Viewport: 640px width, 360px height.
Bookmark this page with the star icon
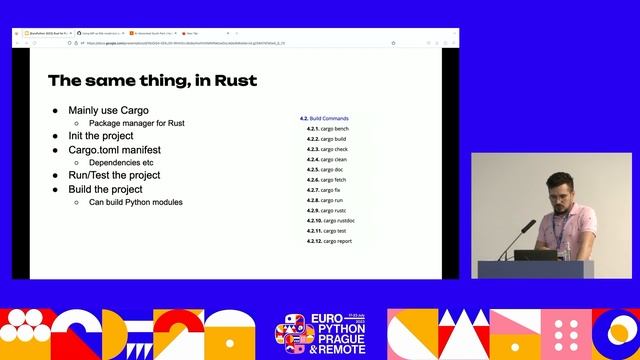pos(393,43)
